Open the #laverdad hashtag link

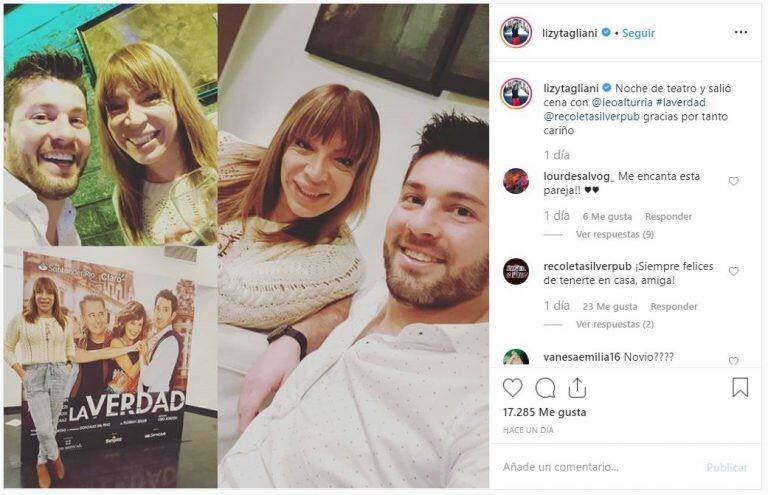point(681,102)
